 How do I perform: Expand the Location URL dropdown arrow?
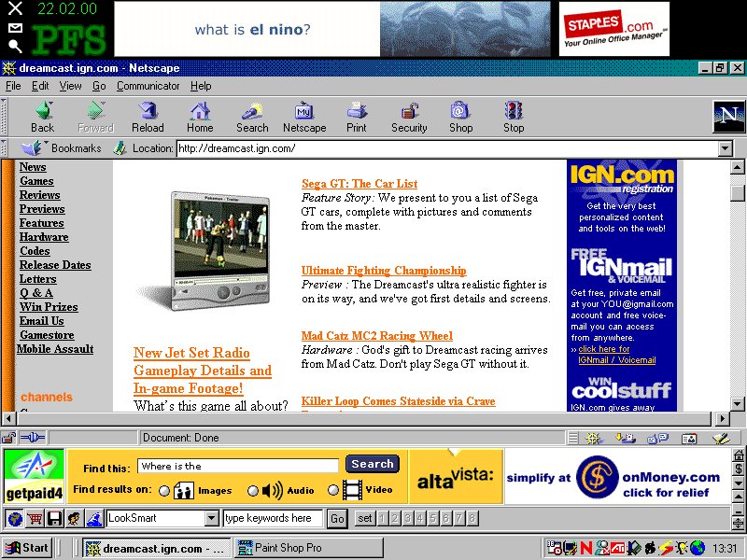click(726, 148)
